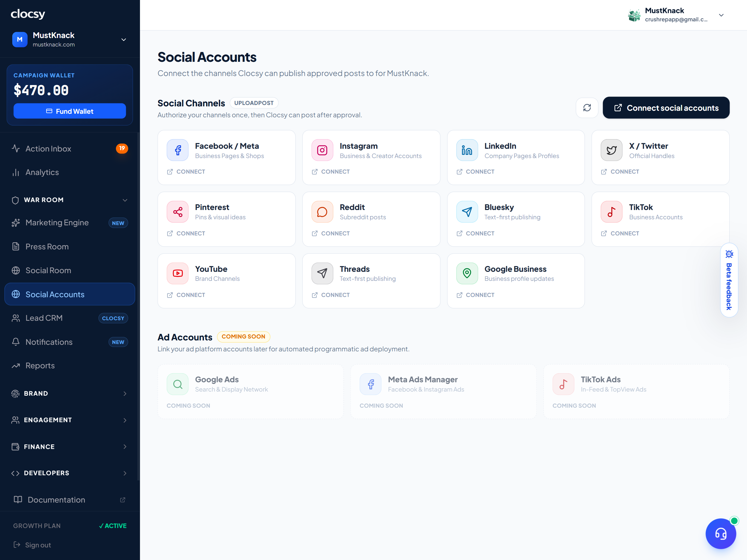
Task: Refresh social channels with the sync icon
Action: click(587, 108)
